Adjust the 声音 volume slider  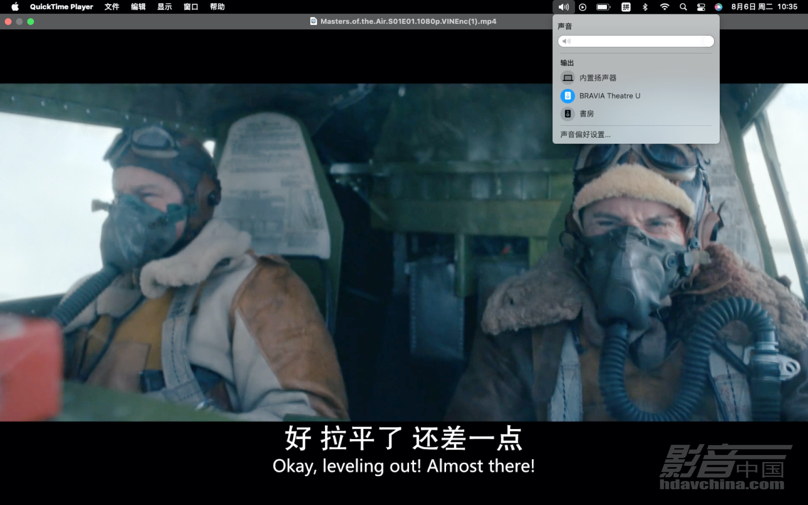point(636,41)
